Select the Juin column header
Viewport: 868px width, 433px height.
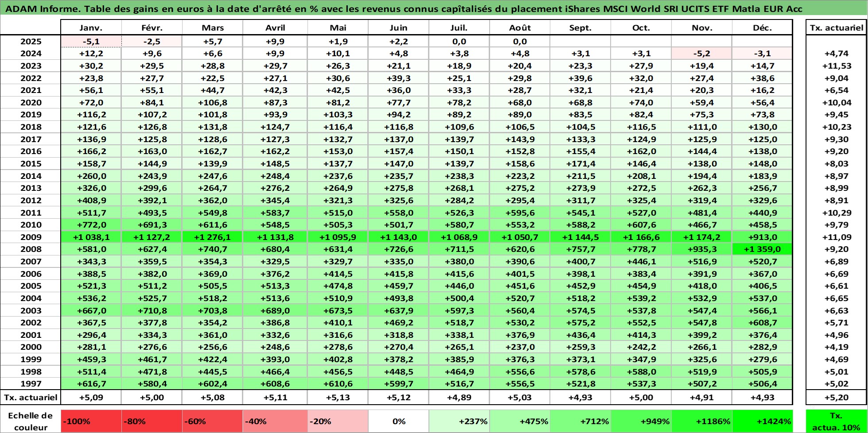[399, 27]
